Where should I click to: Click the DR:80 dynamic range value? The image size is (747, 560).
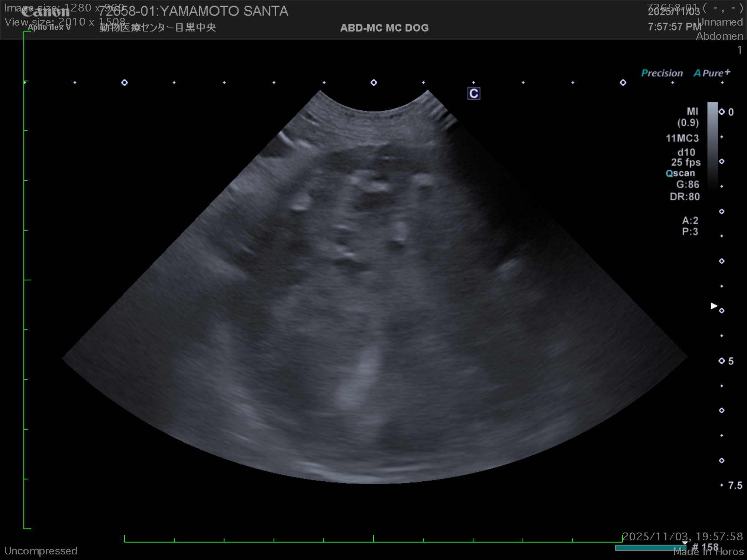685,196
